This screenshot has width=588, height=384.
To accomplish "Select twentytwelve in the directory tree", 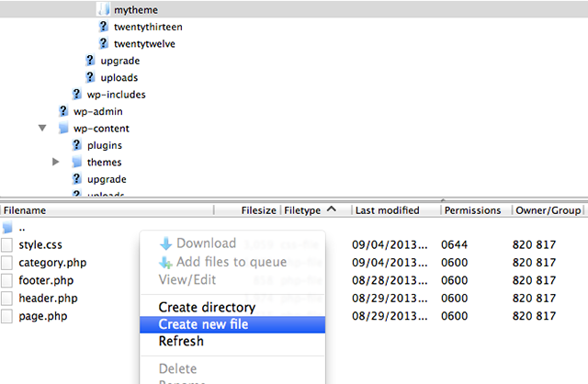I will [x=144, y=44].
